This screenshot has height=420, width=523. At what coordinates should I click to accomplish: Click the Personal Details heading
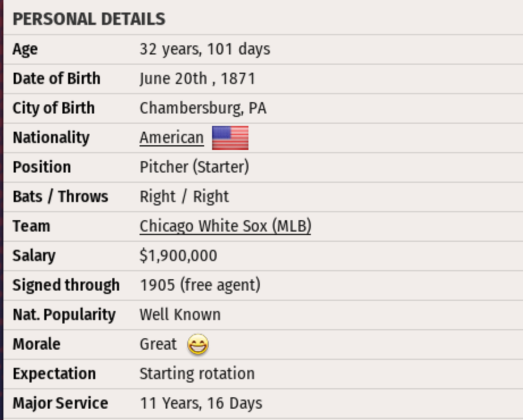tap(89, 19)
